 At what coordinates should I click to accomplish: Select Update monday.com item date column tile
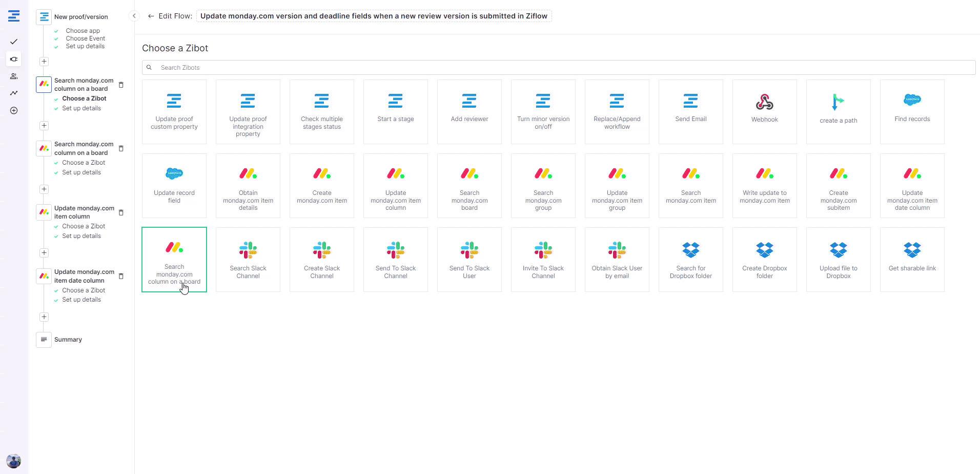(912, 186)
